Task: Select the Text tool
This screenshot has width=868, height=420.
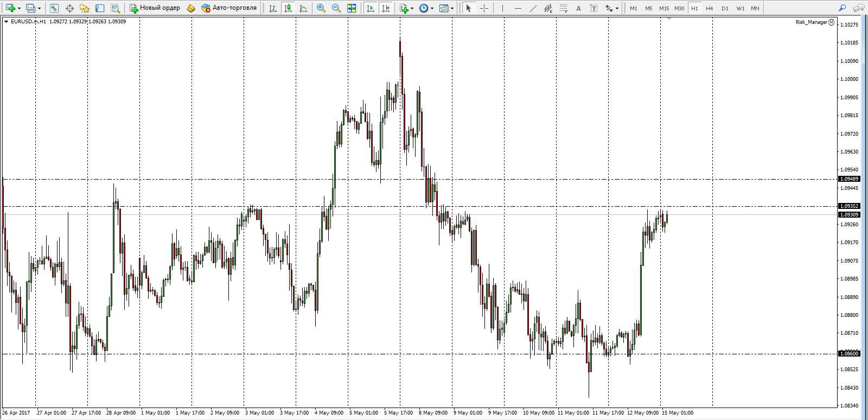Action: click(578, 8)
